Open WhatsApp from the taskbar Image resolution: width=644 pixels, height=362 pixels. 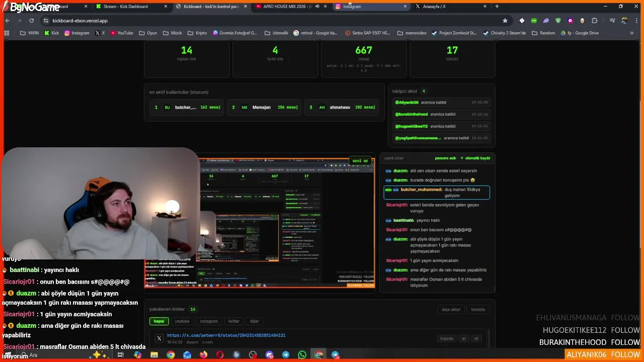(302, 355)
